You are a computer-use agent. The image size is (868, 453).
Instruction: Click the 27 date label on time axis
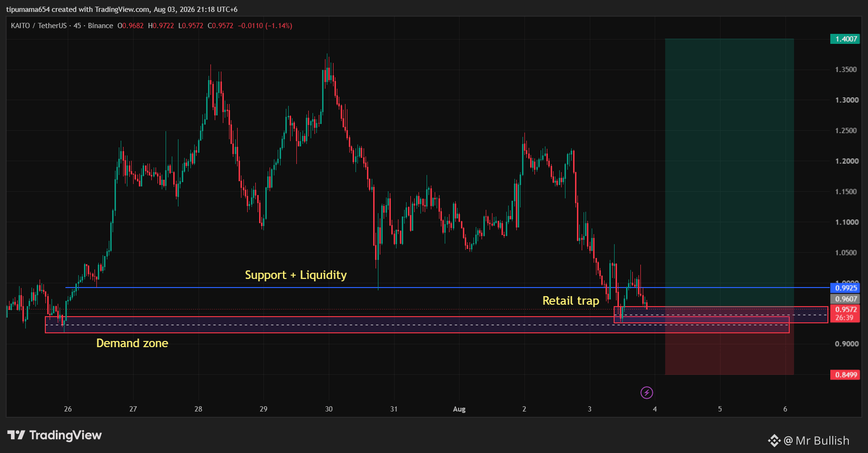[x=133, y=409]
